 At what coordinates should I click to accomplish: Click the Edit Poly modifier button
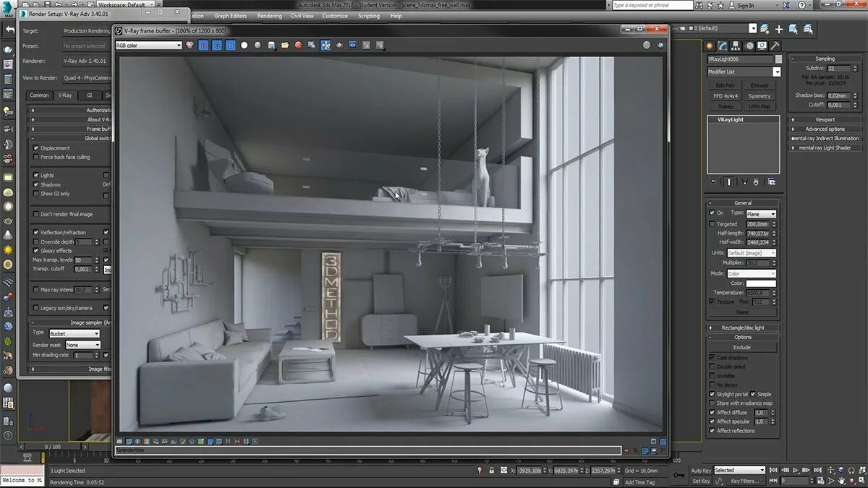(x=726, y=85)
